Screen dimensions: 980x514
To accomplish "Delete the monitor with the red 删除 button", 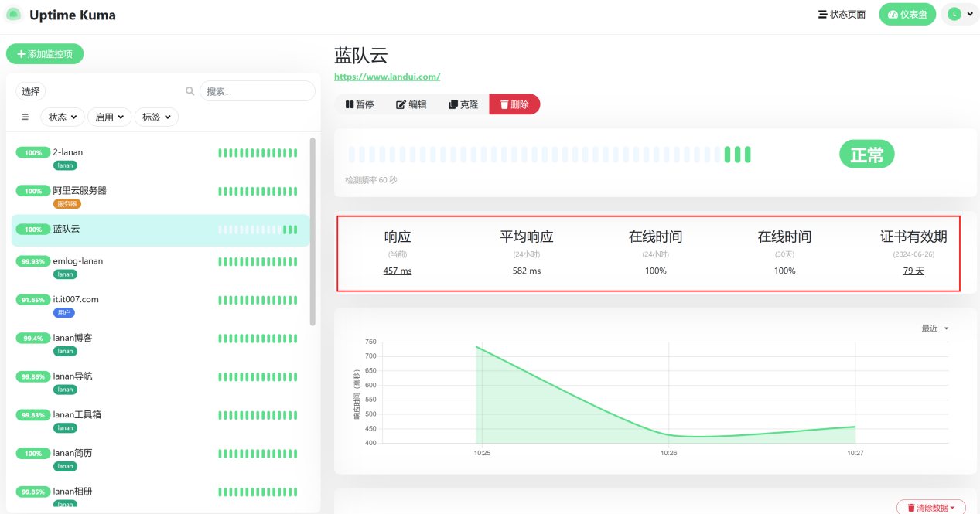I will pyautogui.click(x=514, y=104).
